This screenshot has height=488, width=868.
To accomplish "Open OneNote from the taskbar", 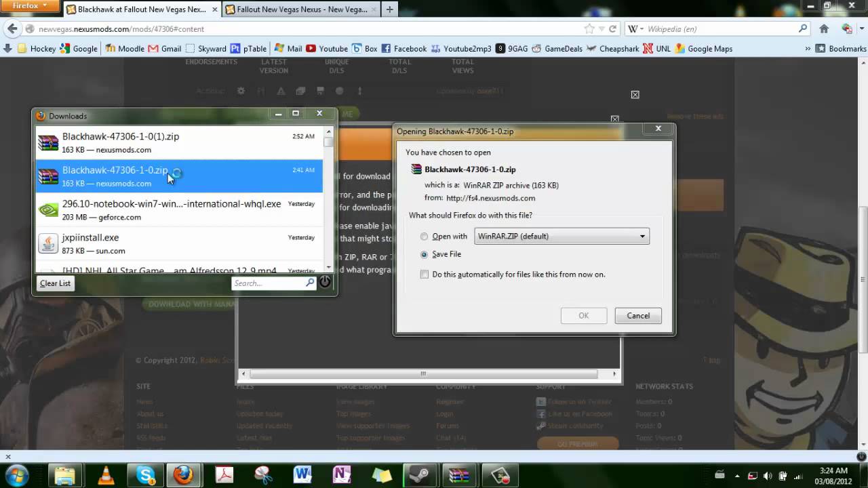I will pos(341,475).
